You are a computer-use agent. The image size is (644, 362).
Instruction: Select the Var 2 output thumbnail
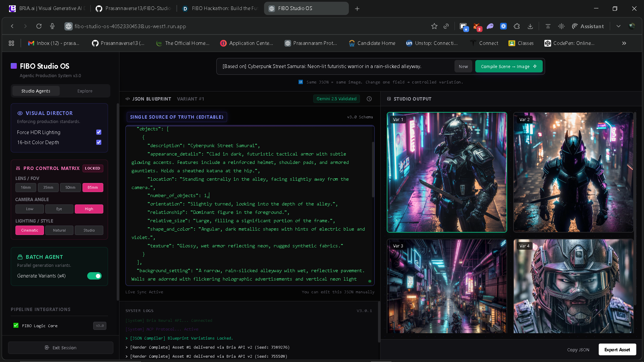click(573, 172)
